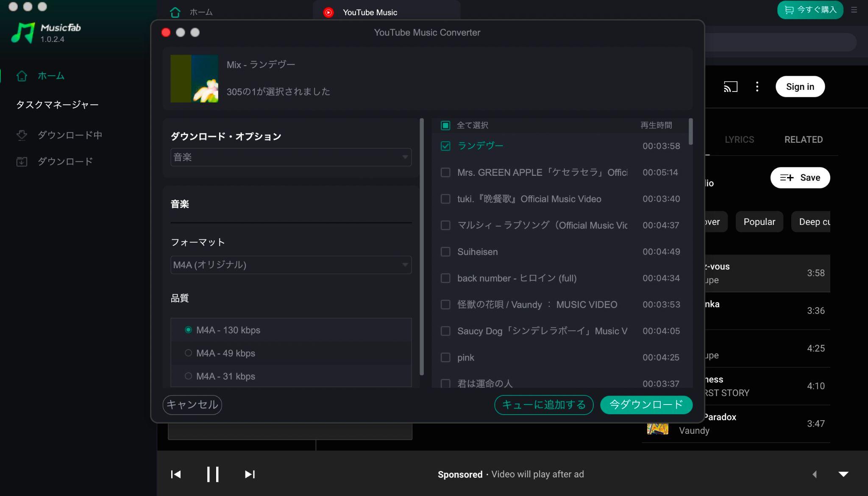Click the 今すぐ購入 buy now button
This screenshot has width=868, height=496.
810,10
